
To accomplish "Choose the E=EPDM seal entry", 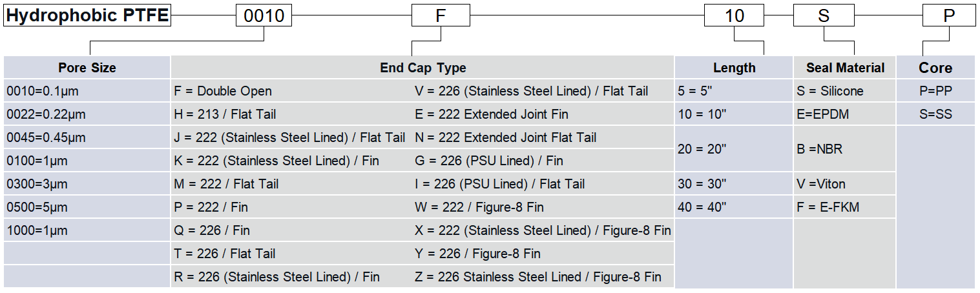I will [823, 114].
